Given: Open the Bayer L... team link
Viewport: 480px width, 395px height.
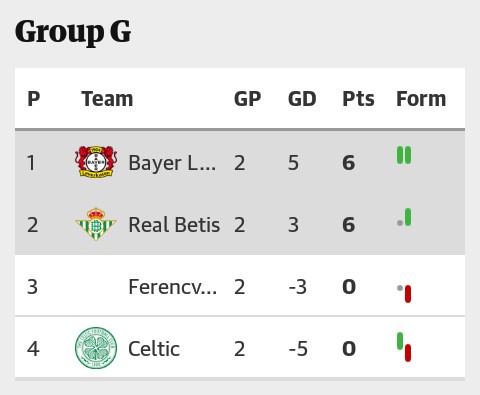Looking at the screenshot, I should pos(172,163).
